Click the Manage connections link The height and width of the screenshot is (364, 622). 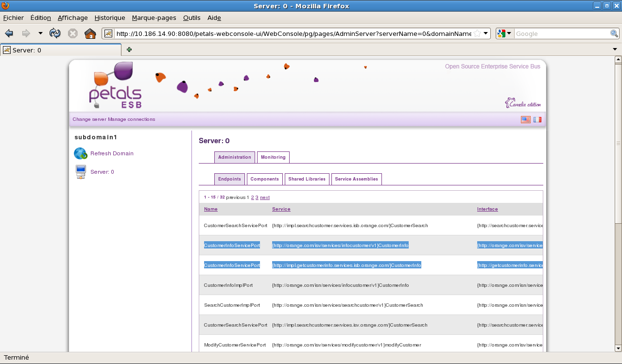(131, 119)
